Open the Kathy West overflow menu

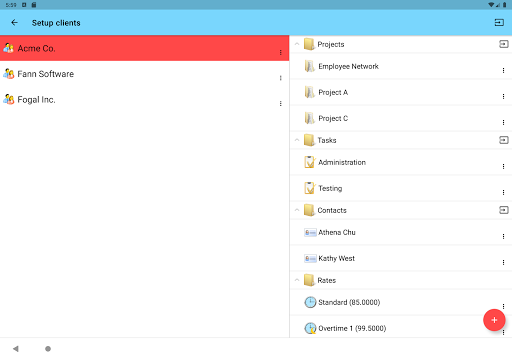tap(503, 262)
